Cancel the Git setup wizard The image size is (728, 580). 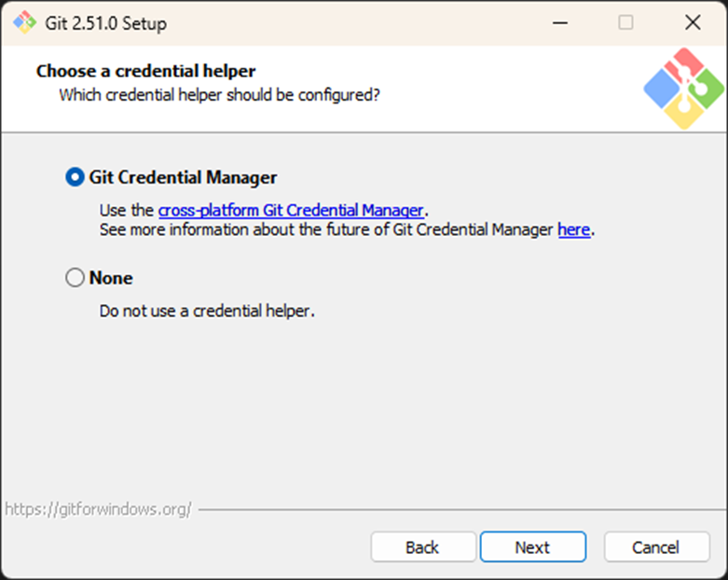pyautogui.click(x=655, y=547)
